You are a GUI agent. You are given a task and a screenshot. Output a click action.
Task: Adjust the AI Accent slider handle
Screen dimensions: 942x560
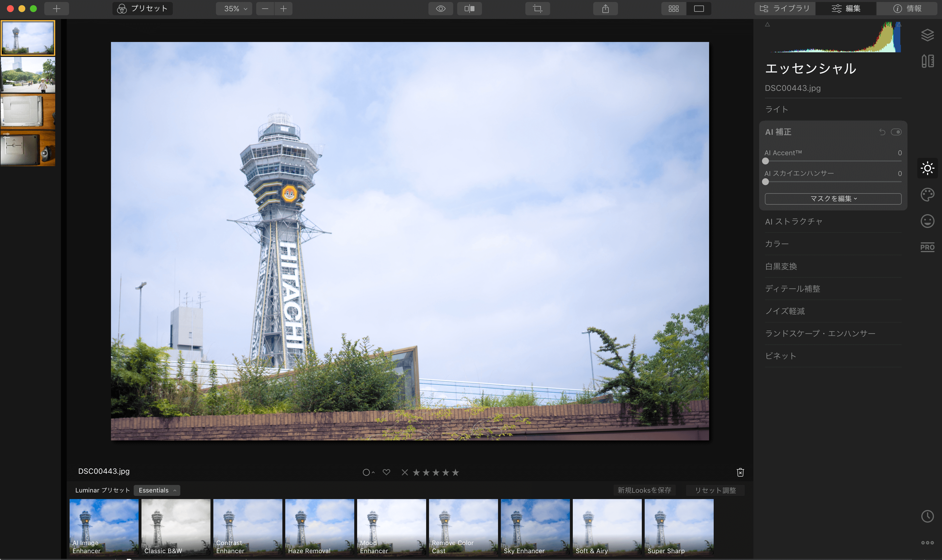click(x=765, y=161)
